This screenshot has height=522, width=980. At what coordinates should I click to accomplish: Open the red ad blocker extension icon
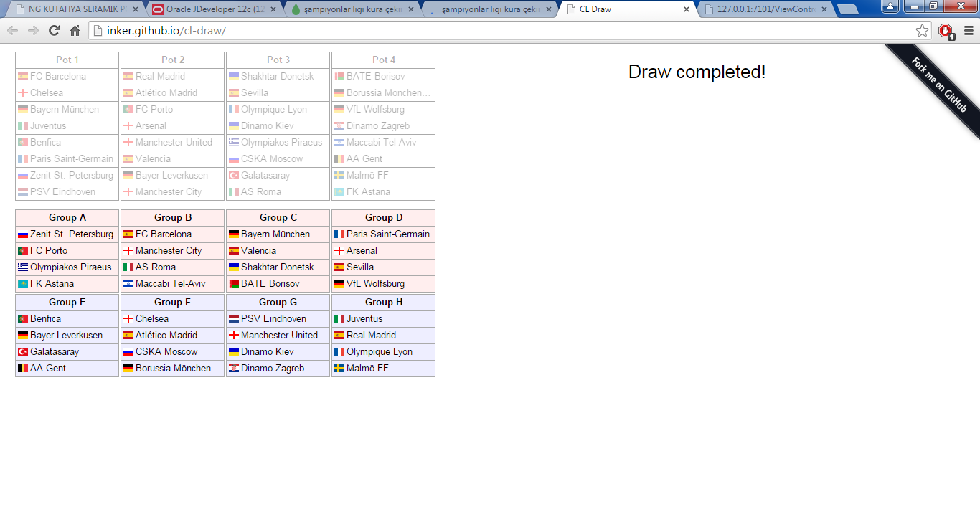click(946, 31)
